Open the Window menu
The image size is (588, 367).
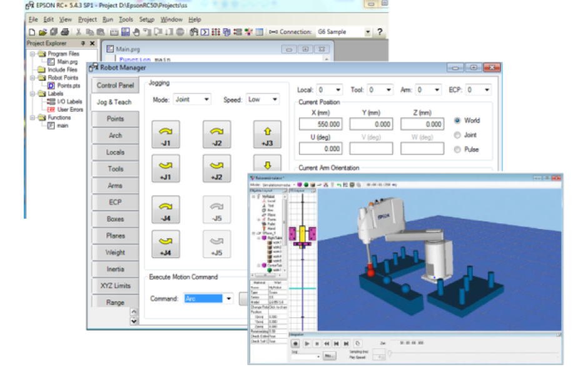tap(171, 19)
